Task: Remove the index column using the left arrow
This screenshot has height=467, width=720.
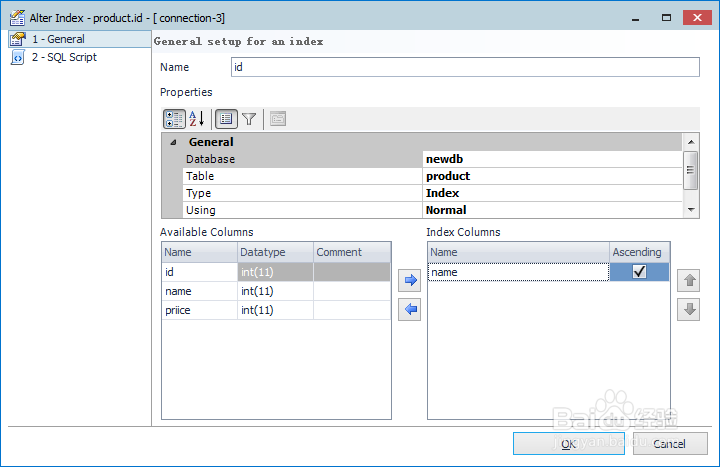Action: point(409,309)
